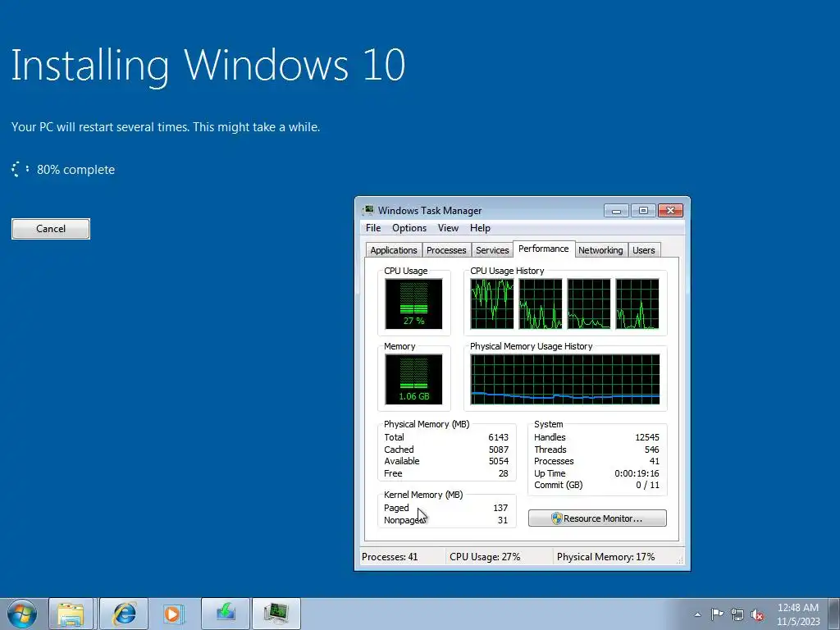Click the Task Manager title bar icon
This screenshot has height=630, width=840.
[x=368, y=210]
